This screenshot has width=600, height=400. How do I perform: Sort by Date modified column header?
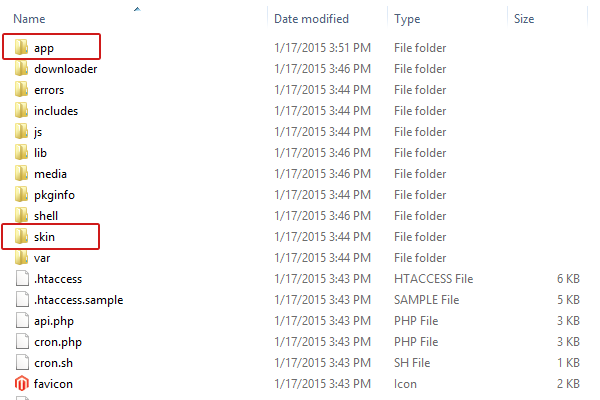tap(311, 19)
